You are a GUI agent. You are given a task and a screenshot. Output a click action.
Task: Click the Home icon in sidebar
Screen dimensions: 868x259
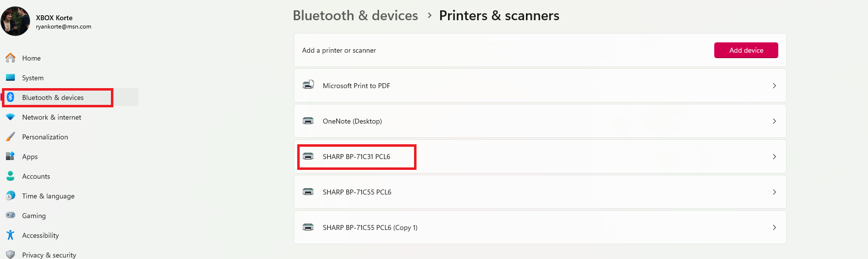pyautogui.click(x=10, y=58)
